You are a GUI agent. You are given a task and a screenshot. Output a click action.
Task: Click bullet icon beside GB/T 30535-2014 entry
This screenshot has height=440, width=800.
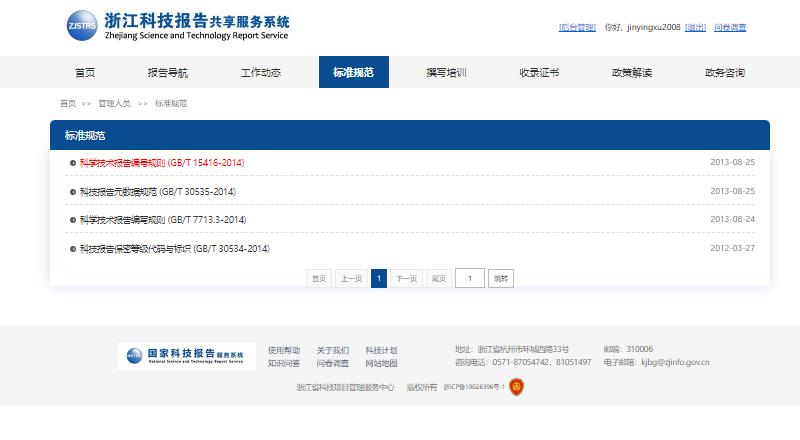pyautogui.click(x=73, y=191)
